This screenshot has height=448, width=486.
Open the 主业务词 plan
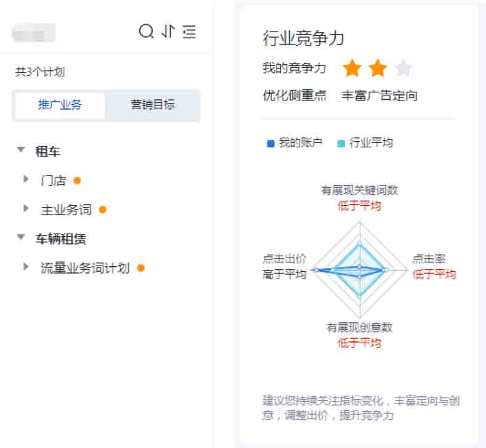(66, 210)
